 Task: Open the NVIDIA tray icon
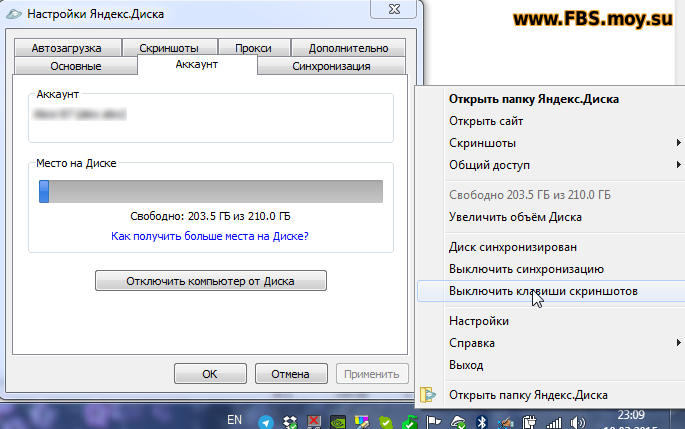(338, 422)
